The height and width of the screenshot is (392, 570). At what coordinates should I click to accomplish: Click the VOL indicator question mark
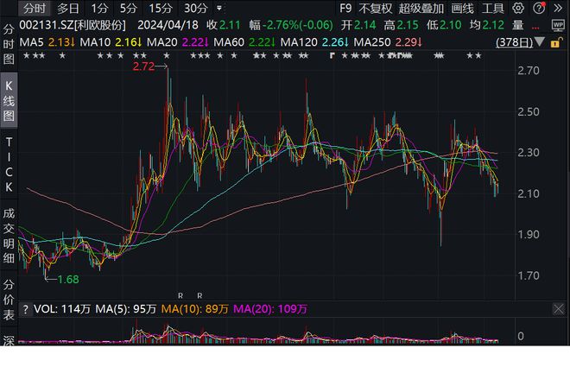pyautogui.click(x=26, y=309)
